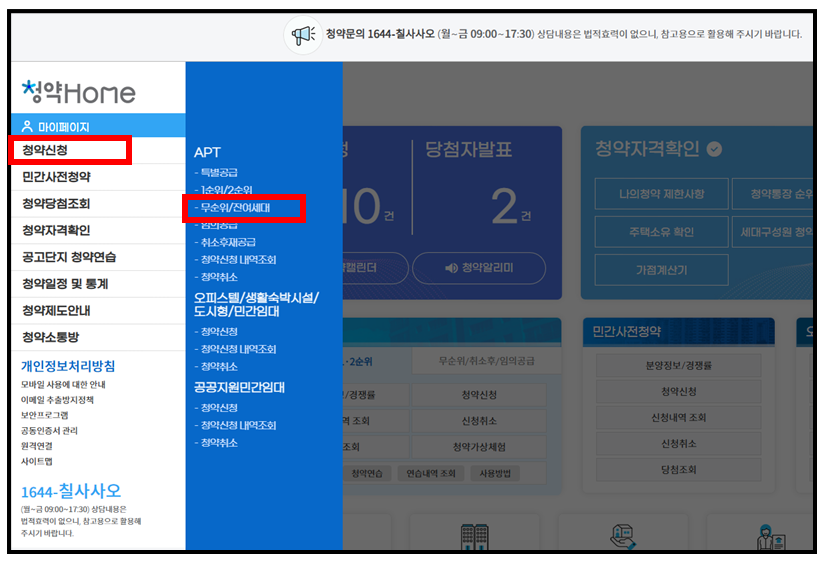Select 청약소통방 in the sidebar

coord(98,337)
